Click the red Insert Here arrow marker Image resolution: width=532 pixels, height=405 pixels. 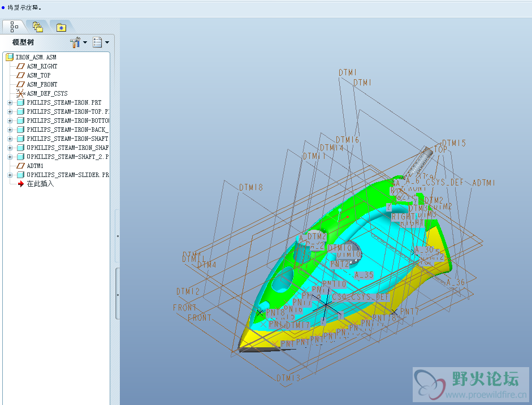pos(21,184)
